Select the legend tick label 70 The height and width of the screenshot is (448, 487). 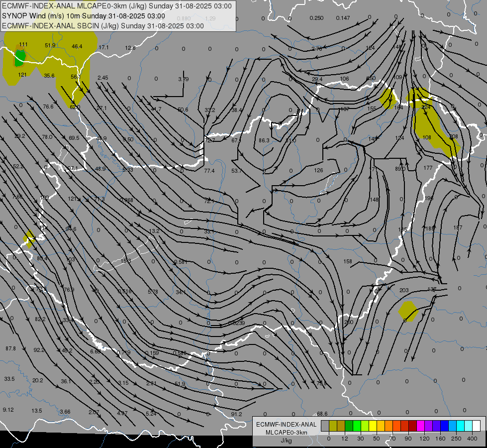[x=392, y=439]
